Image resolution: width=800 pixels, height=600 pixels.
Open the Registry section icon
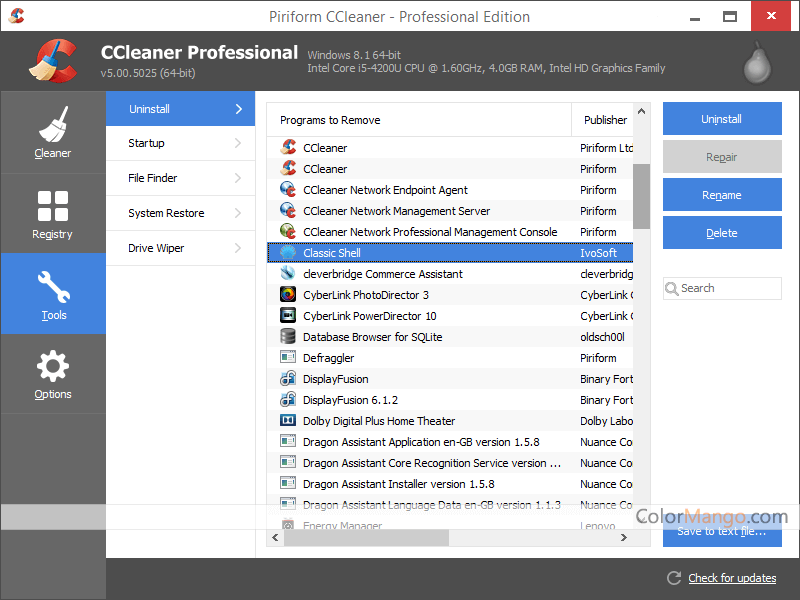pos(53,203)
